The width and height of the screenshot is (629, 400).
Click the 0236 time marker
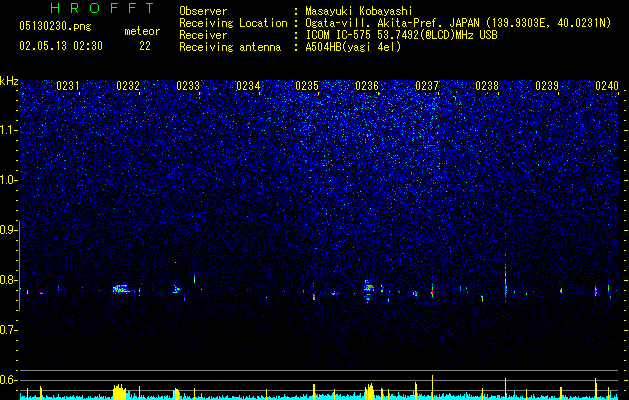point(367,86)
